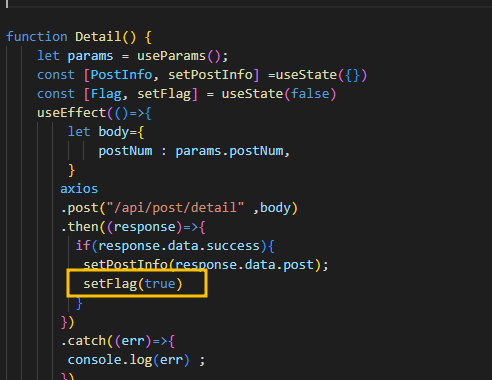Click "const" on the Flag line
The width and height of the screenshot is (492, 380).
56,94
